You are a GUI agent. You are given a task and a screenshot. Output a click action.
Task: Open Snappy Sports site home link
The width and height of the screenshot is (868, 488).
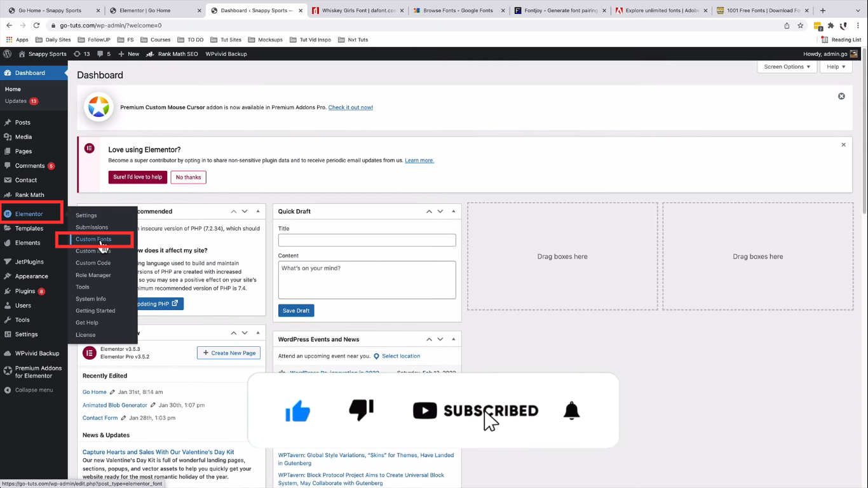tap(43, 54)
